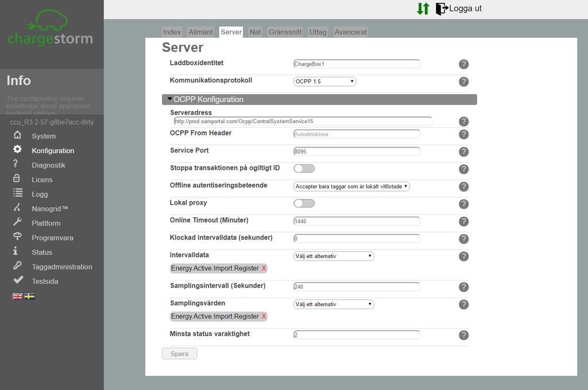Screen dimensions: 588x390
Task: Open Status in sidebar
Action: 42,252
